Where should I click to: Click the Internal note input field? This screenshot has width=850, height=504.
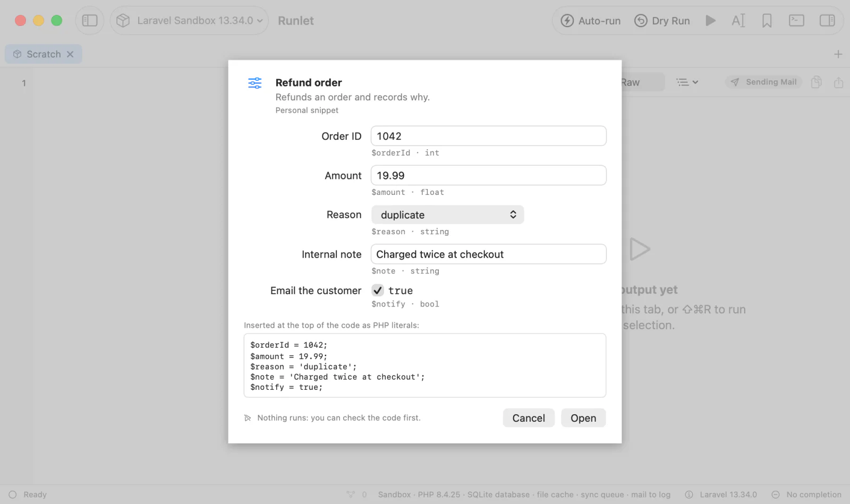(x=488, y=254)
